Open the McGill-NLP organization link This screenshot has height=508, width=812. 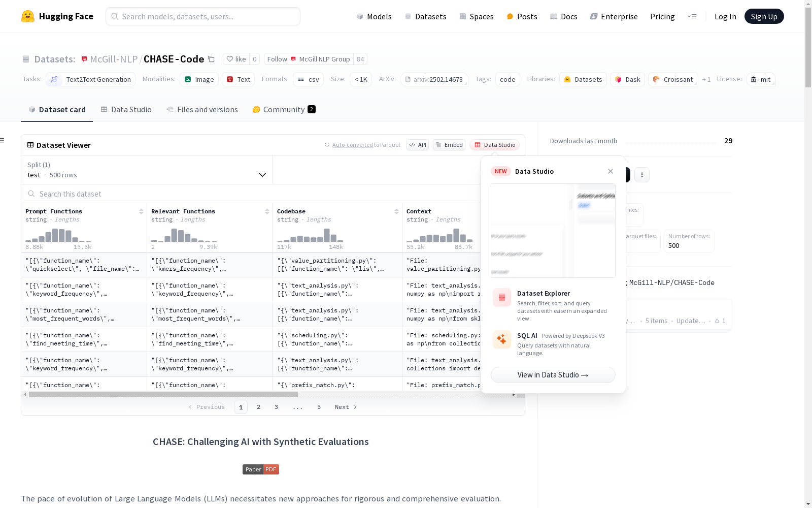[x=114, y=59]
